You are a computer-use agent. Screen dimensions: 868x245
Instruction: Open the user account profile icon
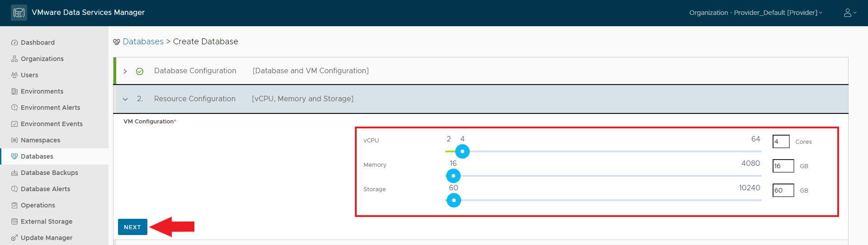click(x=848, y=13)
